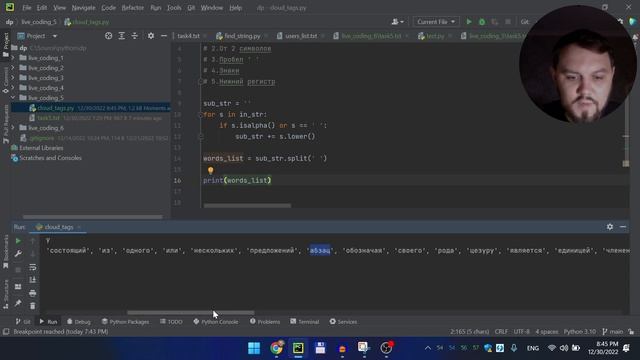
Task: Hide the Project panel with minus icon
Action: [164, 36]
